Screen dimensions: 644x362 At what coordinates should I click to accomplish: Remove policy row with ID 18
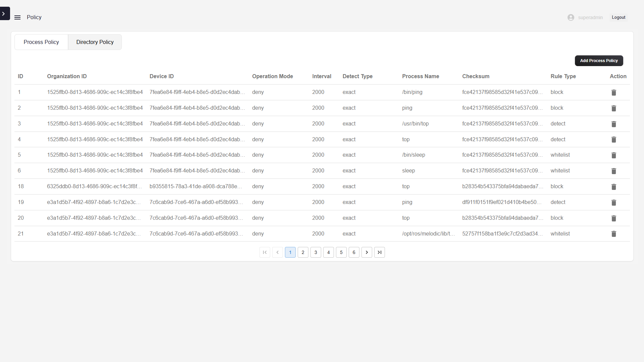point(613,187)
